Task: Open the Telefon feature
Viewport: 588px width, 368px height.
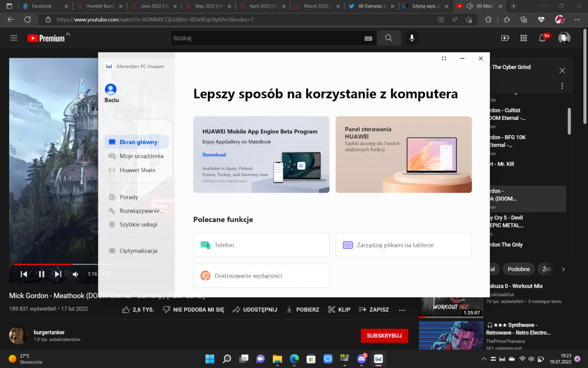Action: point(261,245)
